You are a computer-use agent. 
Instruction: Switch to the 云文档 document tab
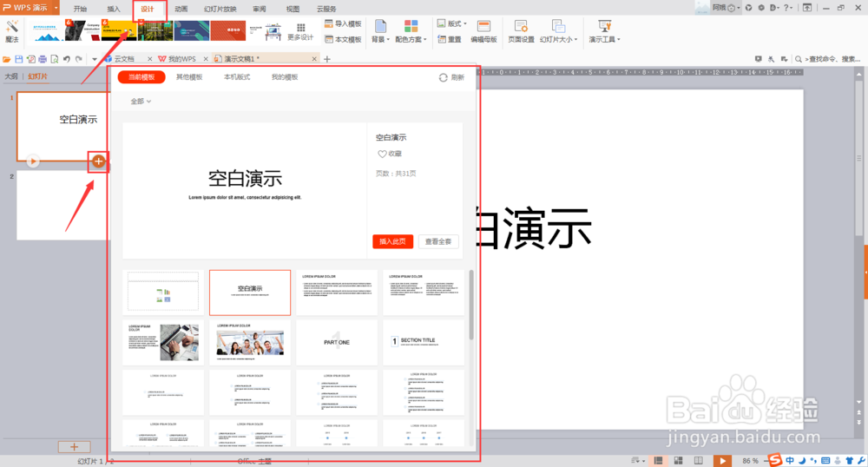(124, 59)
